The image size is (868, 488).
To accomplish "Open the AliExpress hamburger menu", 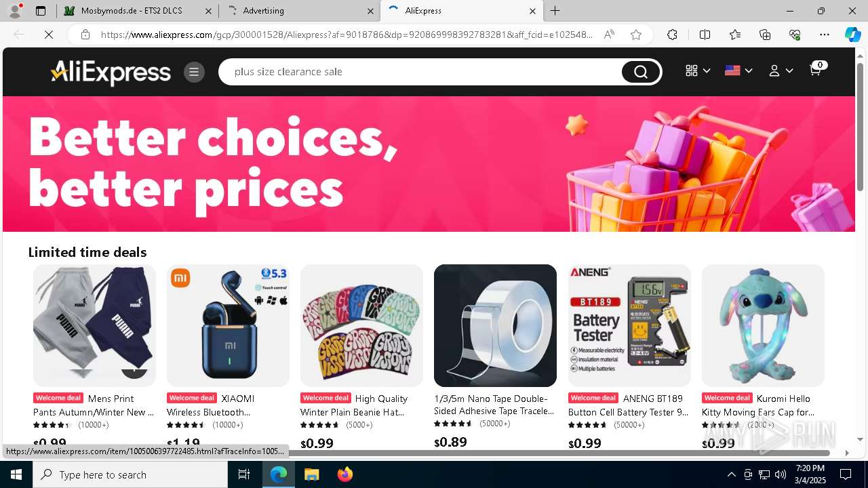I will 194,72.
